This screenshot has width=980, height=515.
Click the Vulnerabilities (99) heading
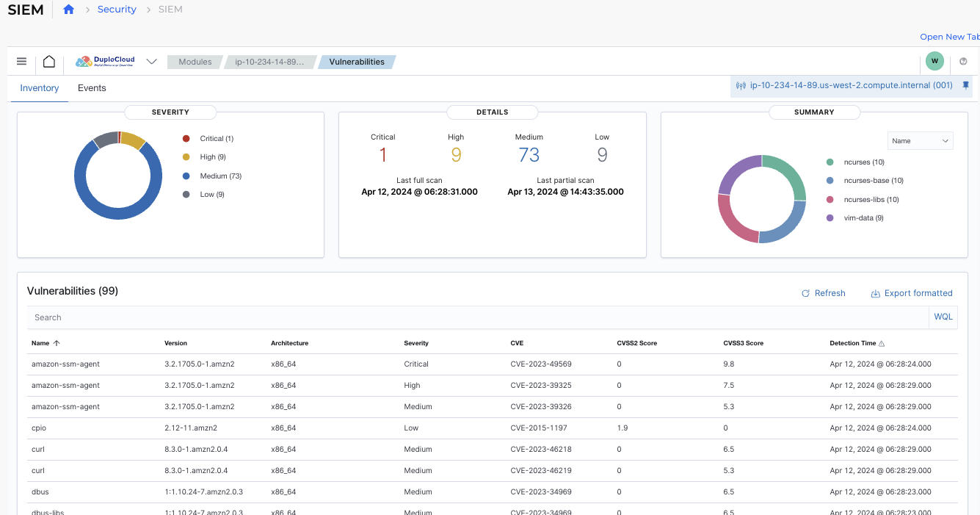click(73, 291)
